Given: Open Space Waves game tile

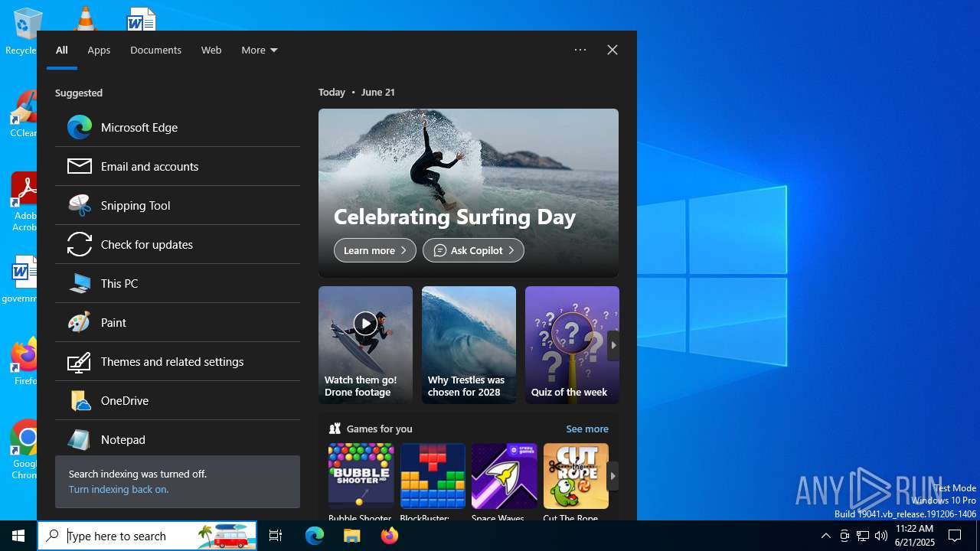Looking at the screenshot, I should pyautogui.click(x=504, y=482).
